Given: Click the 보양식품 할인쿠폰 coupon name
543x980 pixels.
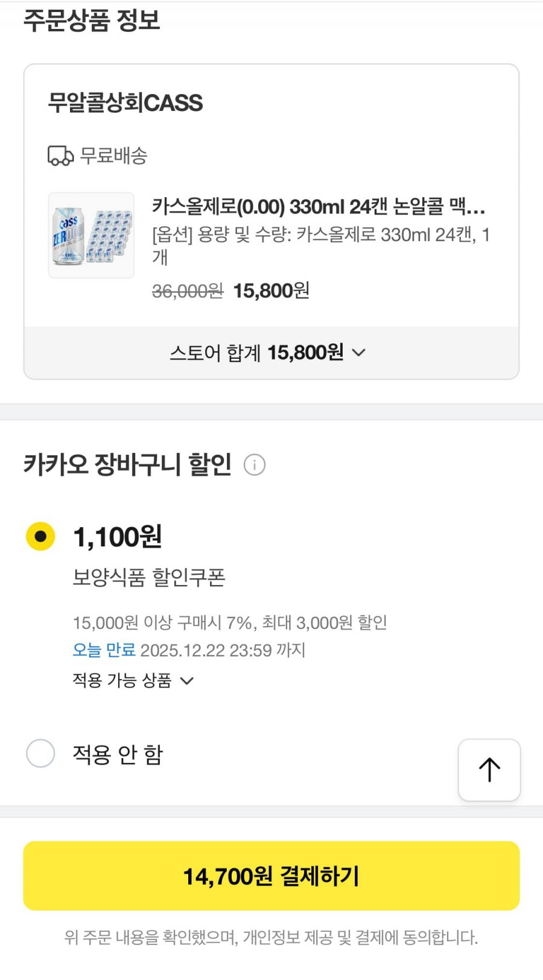Looking at the screenshot, I should click(148, 577).
